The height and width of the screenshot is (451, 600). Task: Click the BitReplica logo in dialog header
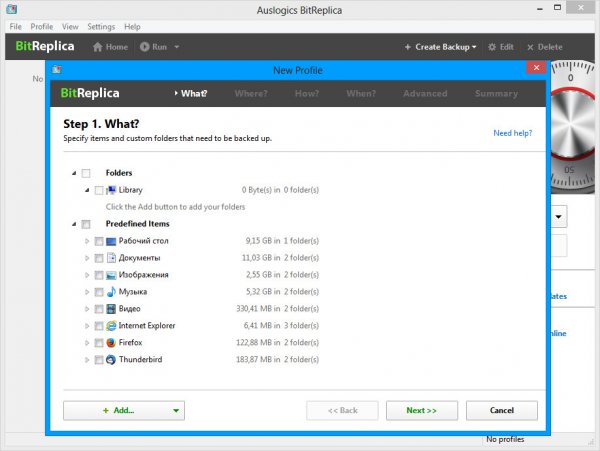[90, 93]
